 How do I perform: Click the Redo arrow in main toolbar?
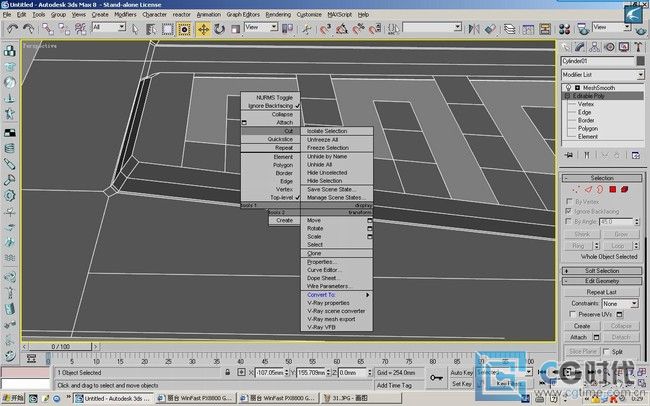pyautogui.click(x=28, y=29)
